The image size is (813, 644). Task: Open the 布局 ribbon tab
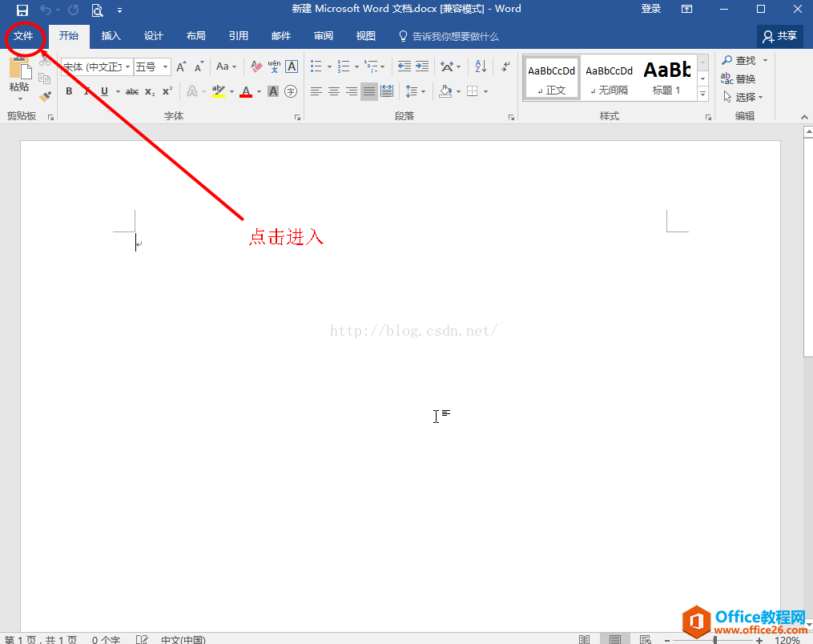coord(196,36)
